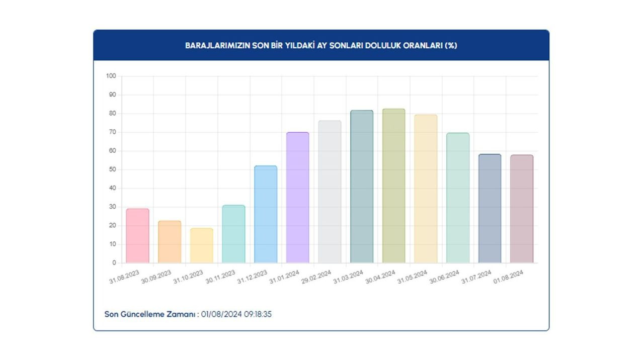Click the yellow bar for 31.10.2023
Screen dimensions: 644x362
pyautogui.click(x=202, y=245)
